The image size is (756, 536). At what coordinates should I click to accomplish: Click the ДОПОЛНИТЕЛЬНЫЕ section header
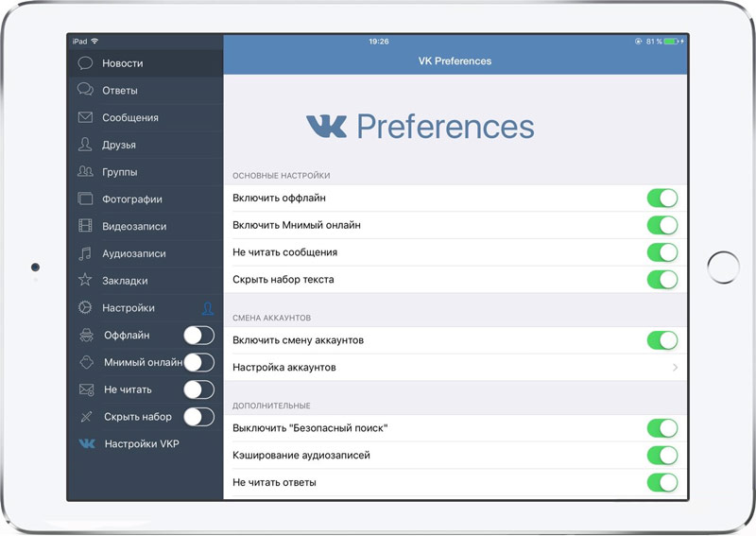tap(271, 406)
